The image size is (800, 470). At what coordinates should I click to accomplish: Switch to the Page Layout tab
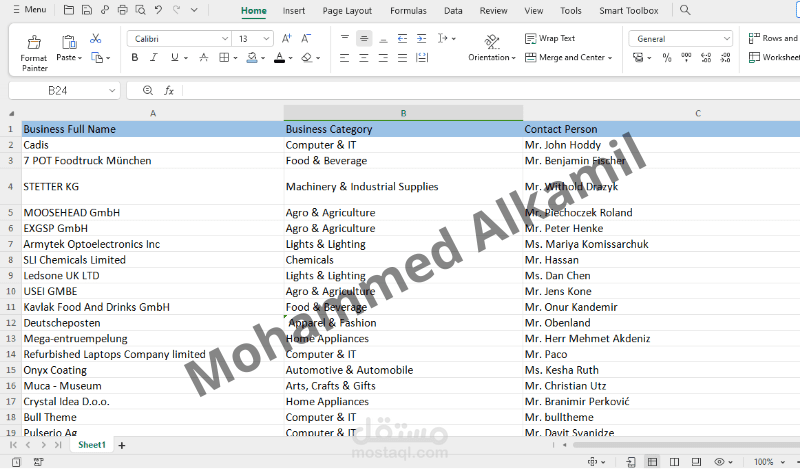(347, 11)
